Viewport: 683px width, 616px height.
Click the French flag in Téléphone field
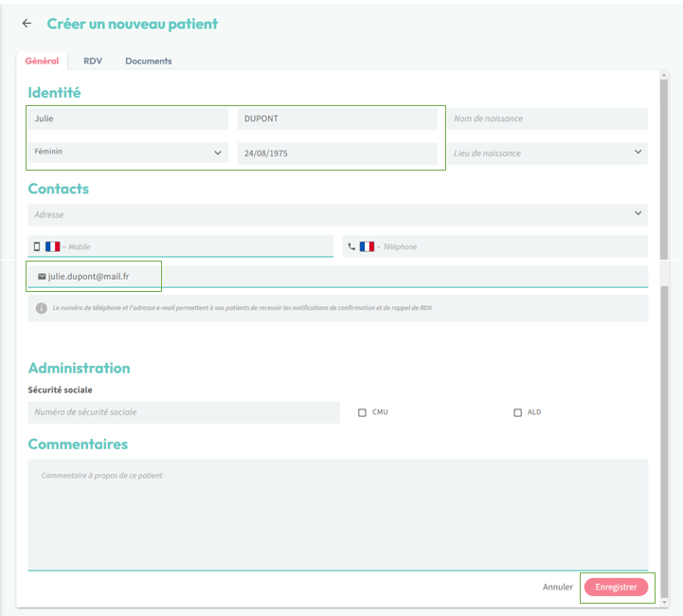tap(367, 246)
